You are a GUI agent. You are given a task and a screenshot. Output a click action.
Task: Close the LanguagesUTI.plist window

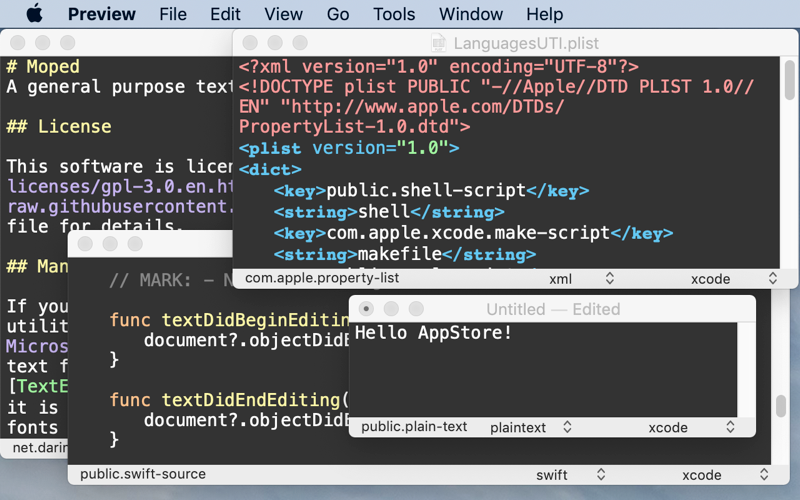click(250, 43)
